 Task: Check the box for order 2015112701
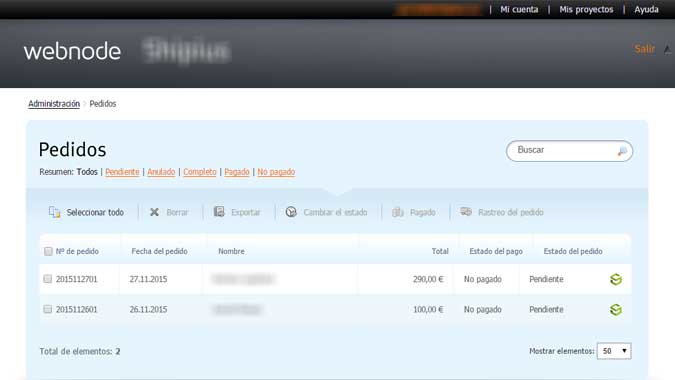pyautogui.click(x=47, y=279)
